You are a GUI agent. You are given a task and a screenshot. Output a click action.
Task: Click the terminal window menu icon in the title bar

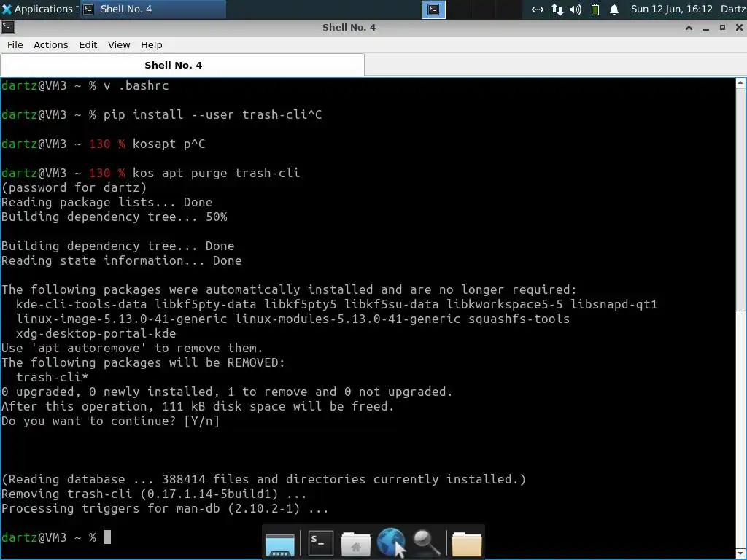(8, 27)
